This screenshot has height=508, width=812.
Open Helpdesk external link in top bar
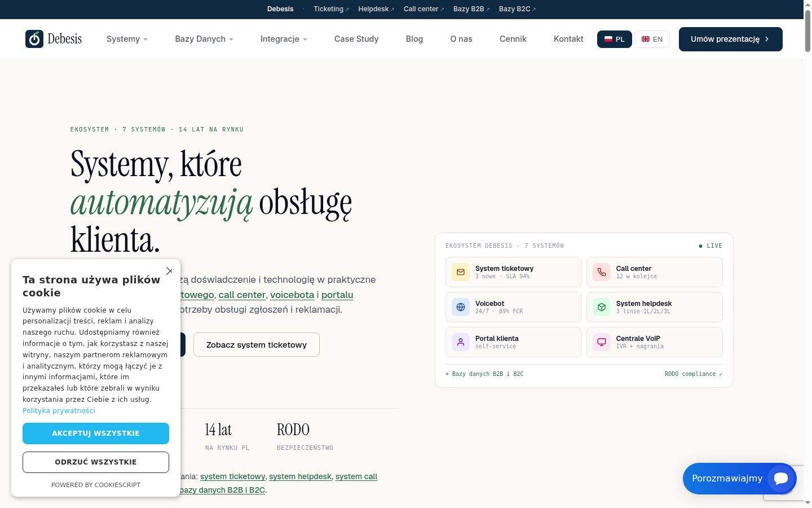pyautogui.click(x=376, y=9)
